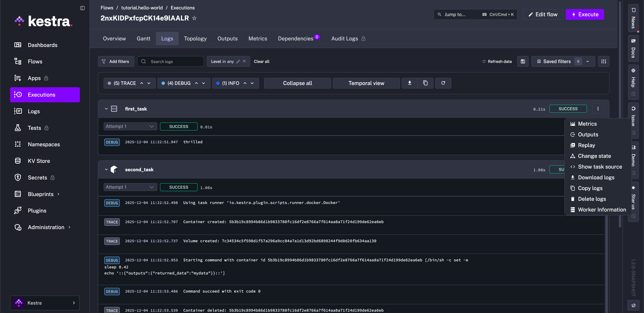Refresh logs via the circular refresh icon
This screenshot has width=644, height=313.
[443, 83]
